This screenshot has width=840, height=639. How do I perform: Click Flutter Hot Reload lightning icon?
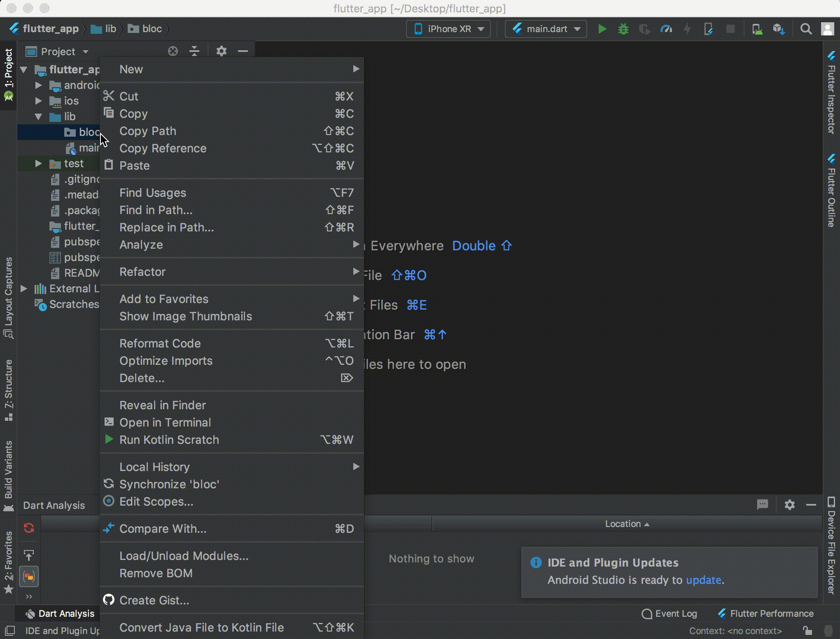[687, 29]
